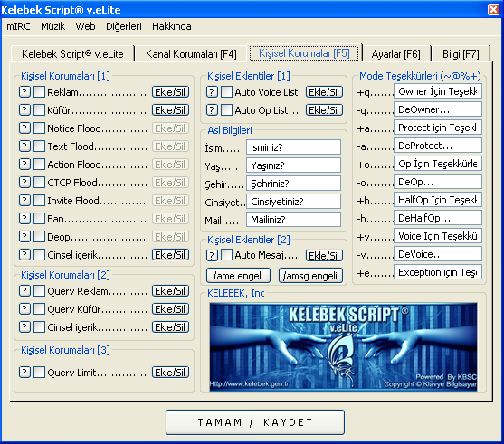
Task: Click the help [?] icon beside Reklam
Action: tap(24, 92)
